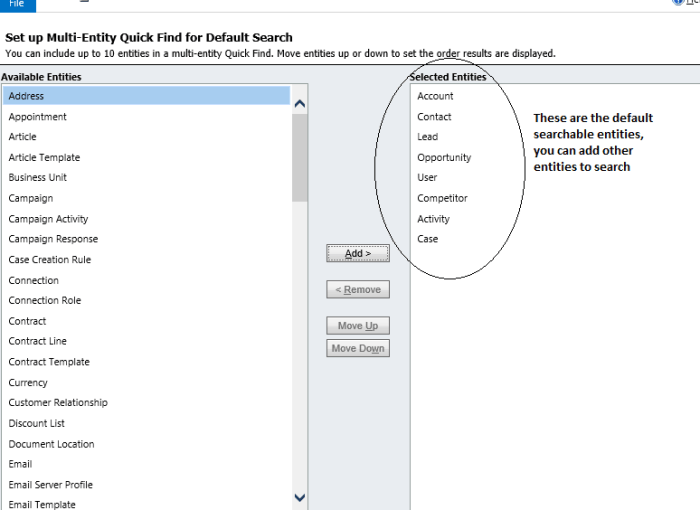This screenshot has height=510, width=700.
Task: Select Contact in Selected Entities
Action: click(434, 117)
